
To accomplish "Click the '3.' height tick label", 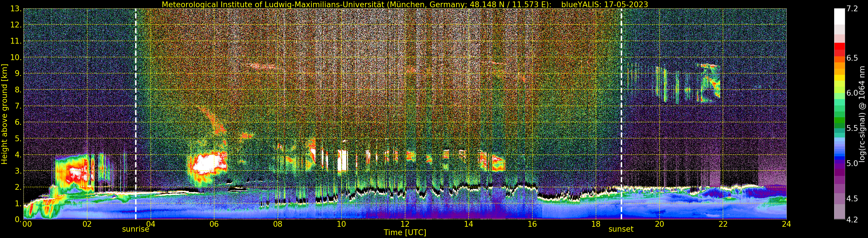I will tap(18, 171).
